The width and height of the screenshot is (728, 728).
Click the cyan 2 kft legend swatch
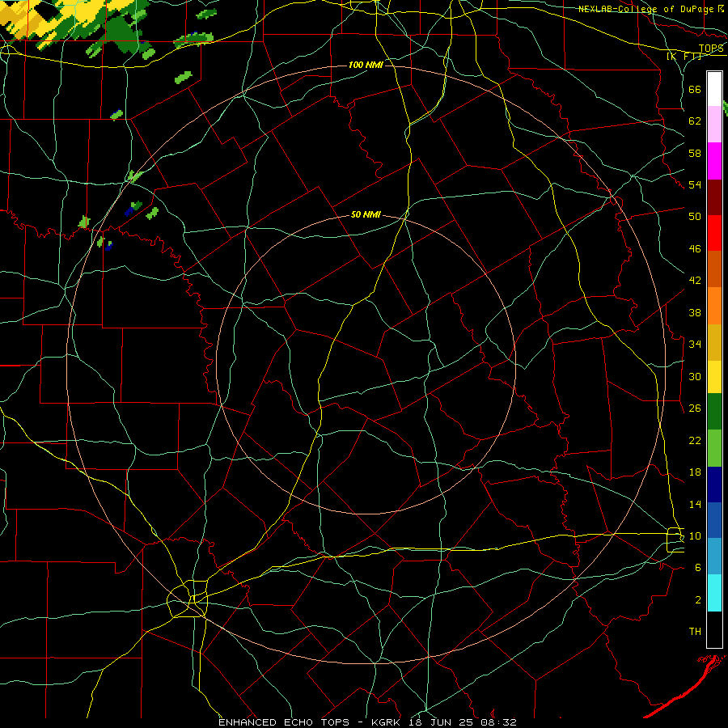tap(714, 593)
